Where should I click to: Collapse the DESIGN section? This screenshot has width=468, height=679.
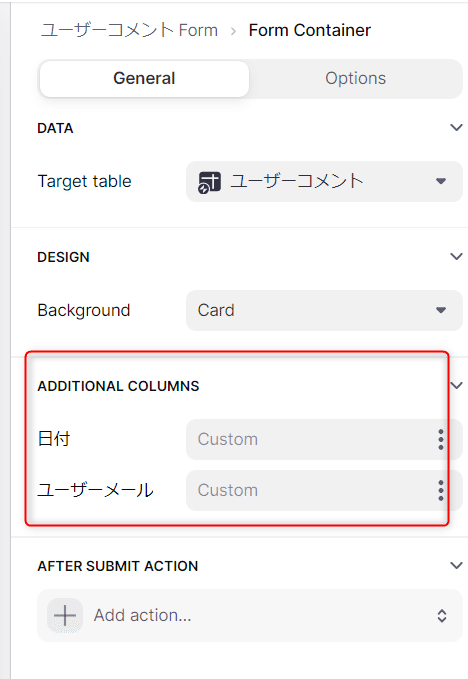pyautogui.click(x=456, y=257)
